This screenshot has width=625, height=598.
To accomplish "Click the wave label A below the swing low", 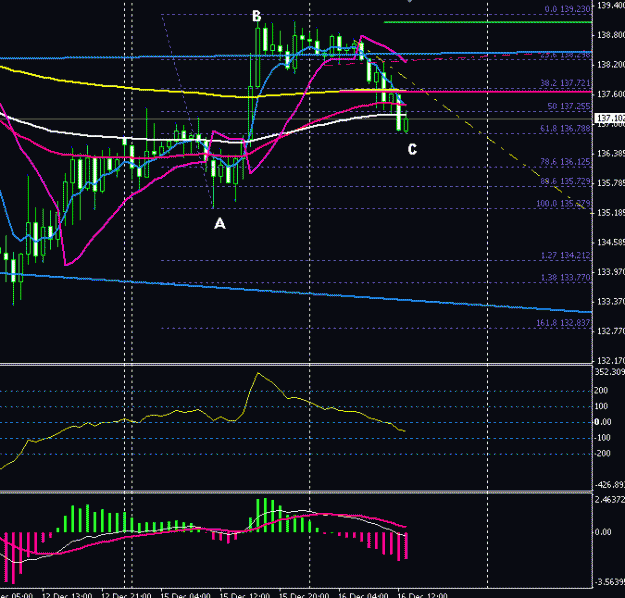I will click(220, 223).
